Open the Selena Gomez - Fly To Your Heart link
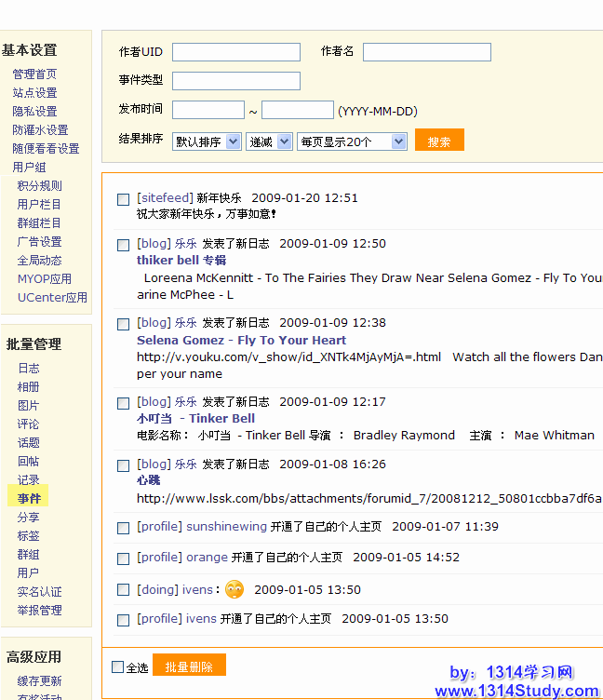This screenshot has height=700, width=603. pos(241,341)
